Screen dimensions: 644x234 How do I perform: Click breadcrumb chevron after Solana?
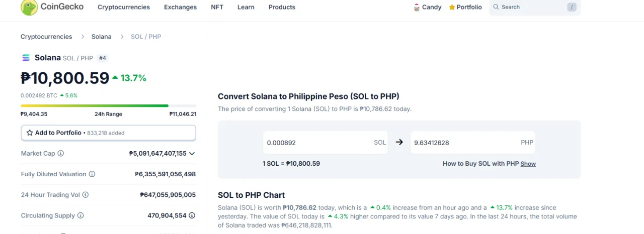(x=121, y=37)
